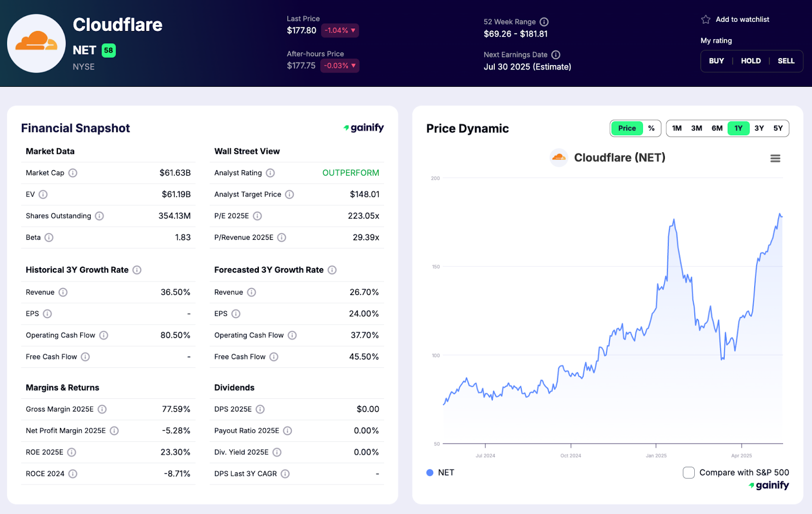
Task: Show info for Div. Yield 2025E
Action: (x=277, y=452)
